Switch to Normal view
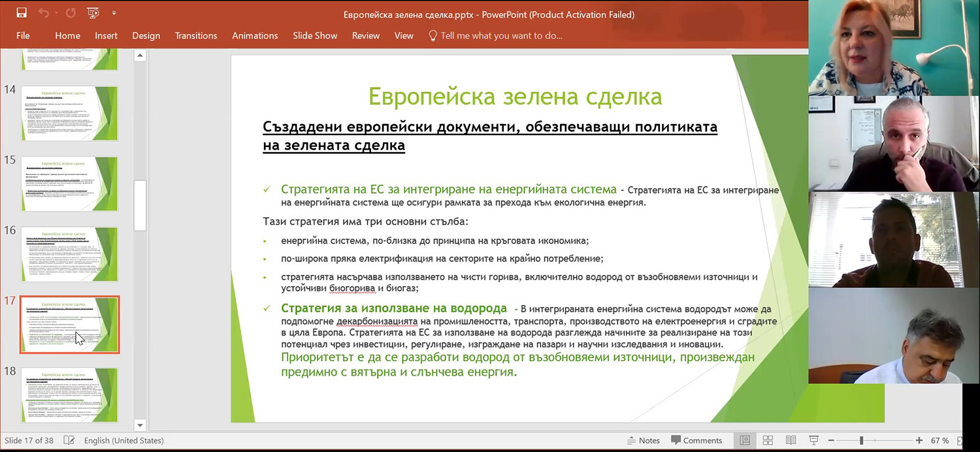 [x=745, y=441]
